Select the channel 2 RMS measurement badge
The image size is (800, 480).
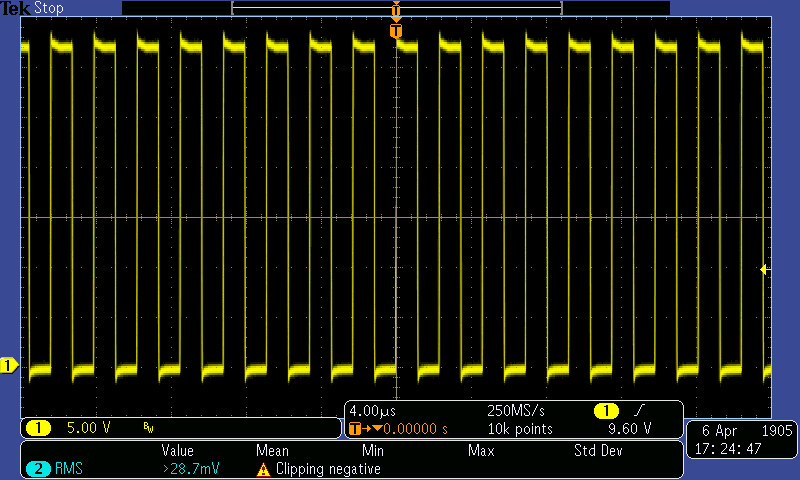tap(38, 469)
